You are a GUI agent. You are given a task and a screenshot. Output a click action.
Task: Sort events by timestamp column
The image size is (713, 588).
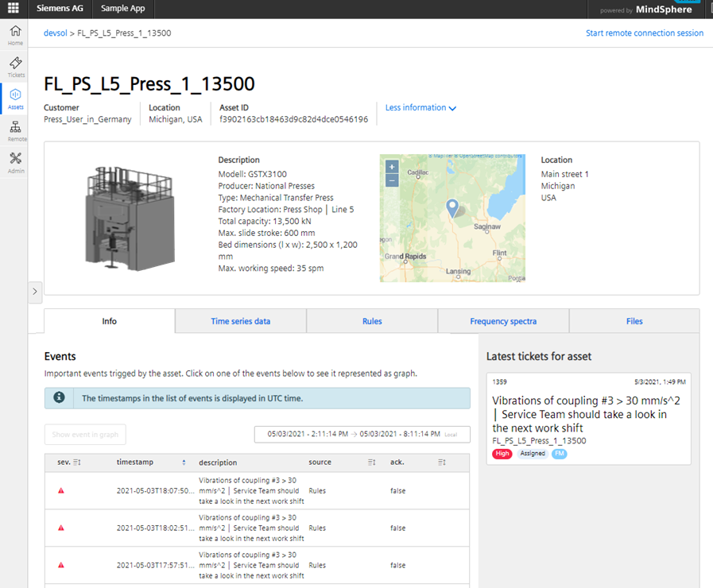[184, 462]
